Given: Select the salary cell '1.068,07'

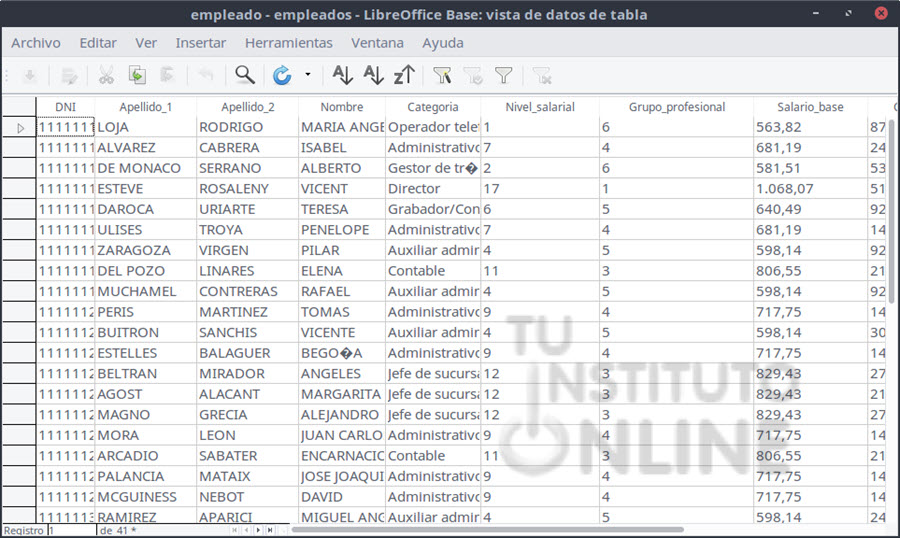Looking at the screenshot, I should pos(810,189).
